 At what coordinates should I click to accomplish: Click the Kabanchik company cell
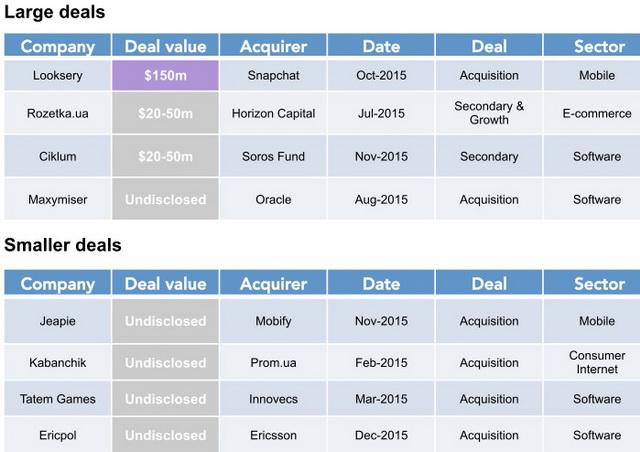pos(57,363)
